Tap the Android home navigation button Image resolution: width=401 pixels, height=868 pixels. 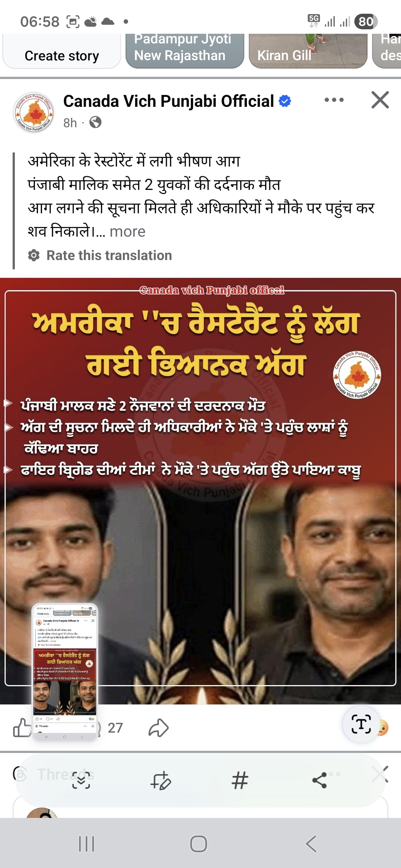pyautogui.click(x=199, y=844)
